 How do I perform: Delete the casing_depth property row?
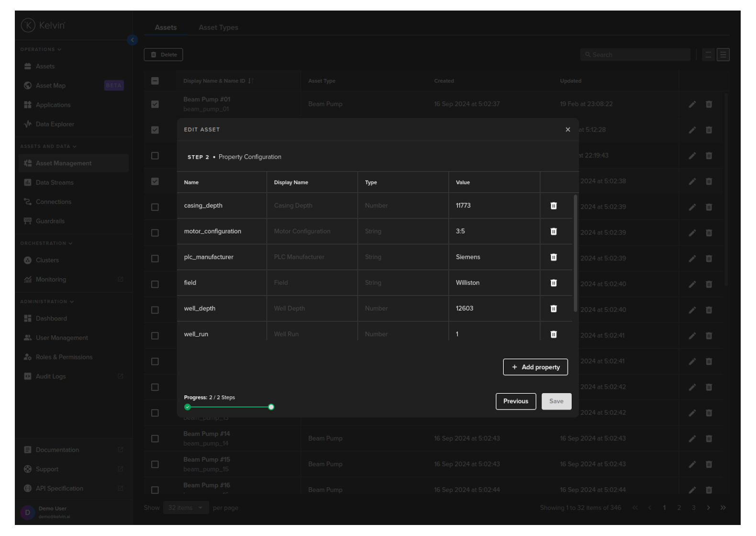554,206
